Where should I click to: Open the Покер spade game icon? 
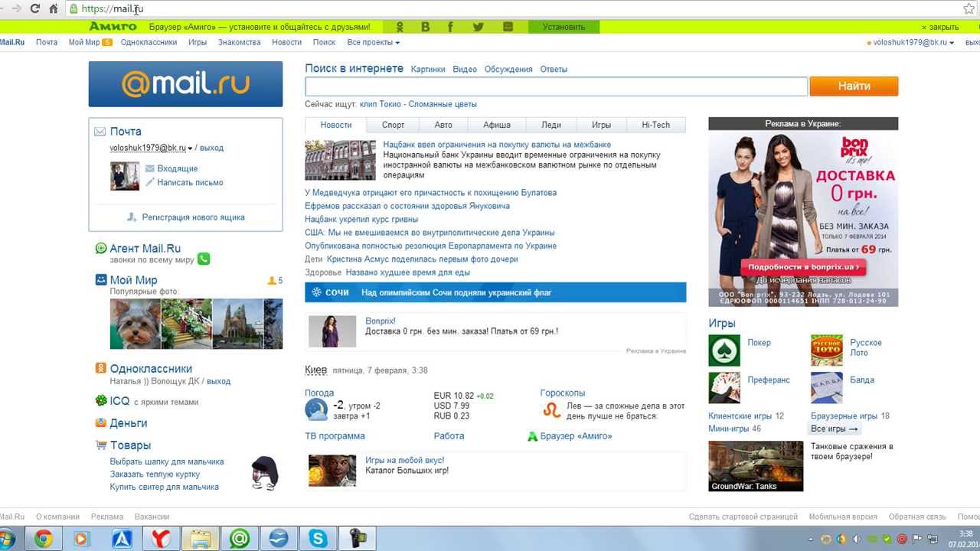coord(724,350)
